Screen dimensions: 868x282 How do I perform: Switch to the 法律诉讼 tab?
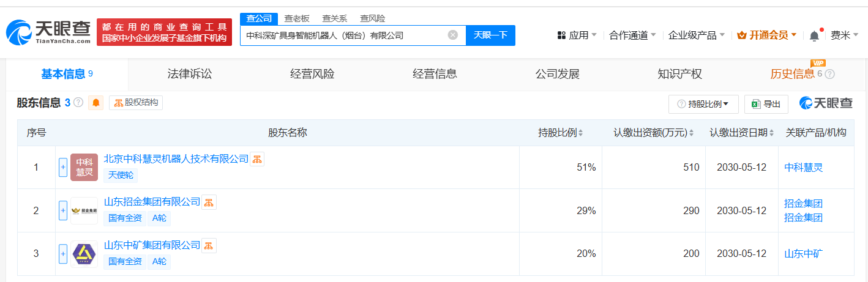pyautogui.click(x=190, y=74)
